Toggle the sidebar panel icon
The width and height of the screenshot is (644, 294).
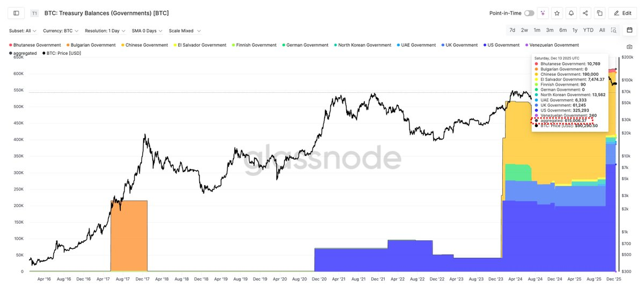click(16, 13)
